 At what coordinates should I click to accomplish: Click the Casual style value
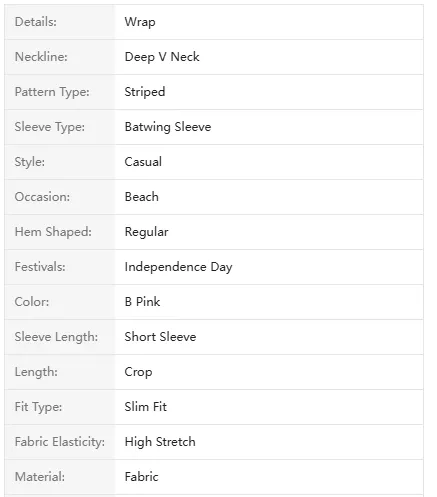(143, 162)
